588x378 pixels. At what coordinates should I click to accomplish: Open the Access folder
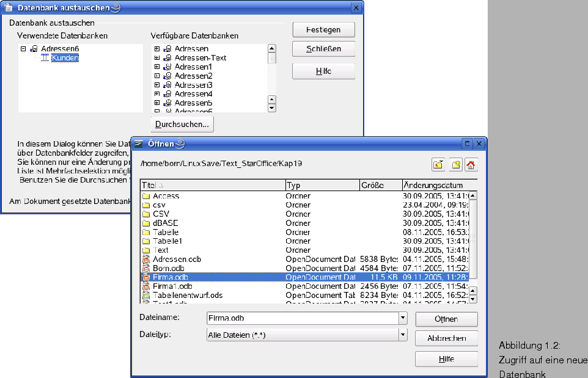pos(166,196)
